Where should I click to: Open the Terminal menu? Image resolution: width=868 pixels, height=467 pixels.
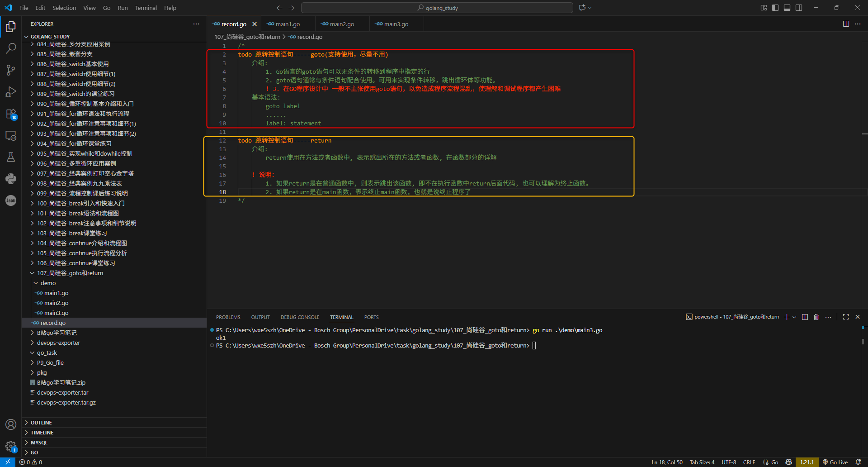pos(146,8)
